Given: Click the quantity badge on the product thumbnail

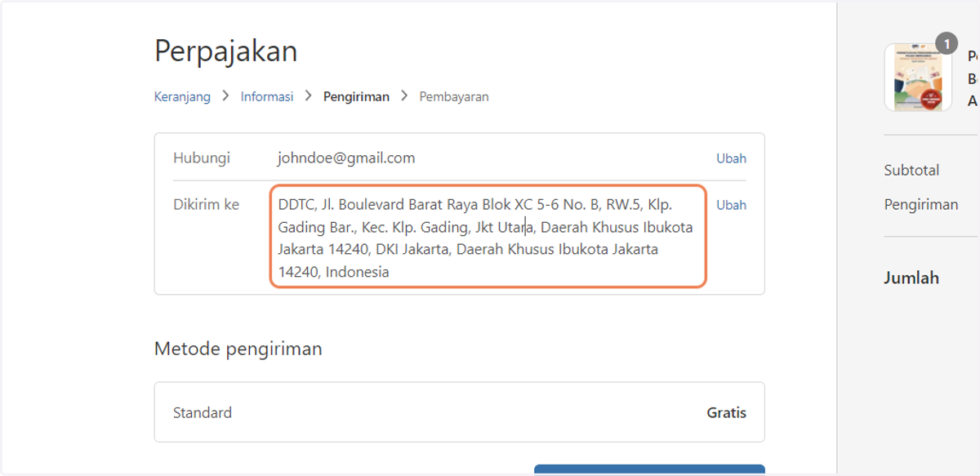Looking at the screenshot, I should click(x=947, y=43).
